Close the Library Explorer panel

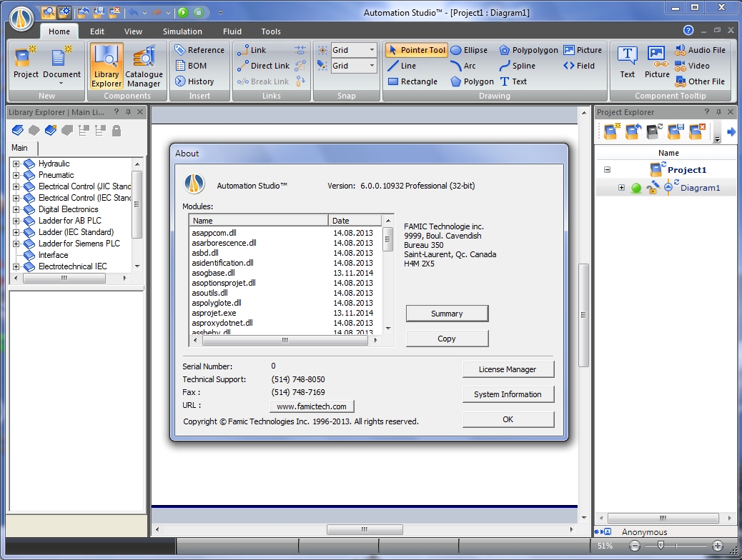tap(140, 112)
